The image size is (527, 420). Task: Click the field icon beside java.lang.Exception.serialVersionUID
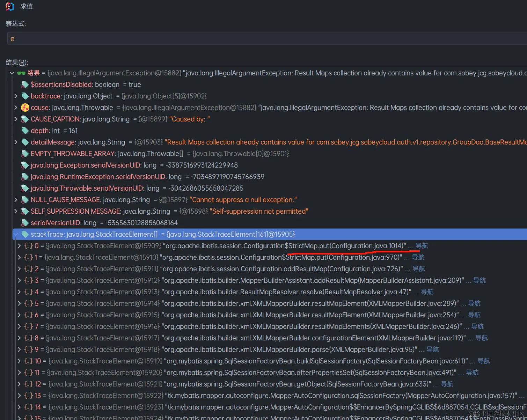[25, 165]
